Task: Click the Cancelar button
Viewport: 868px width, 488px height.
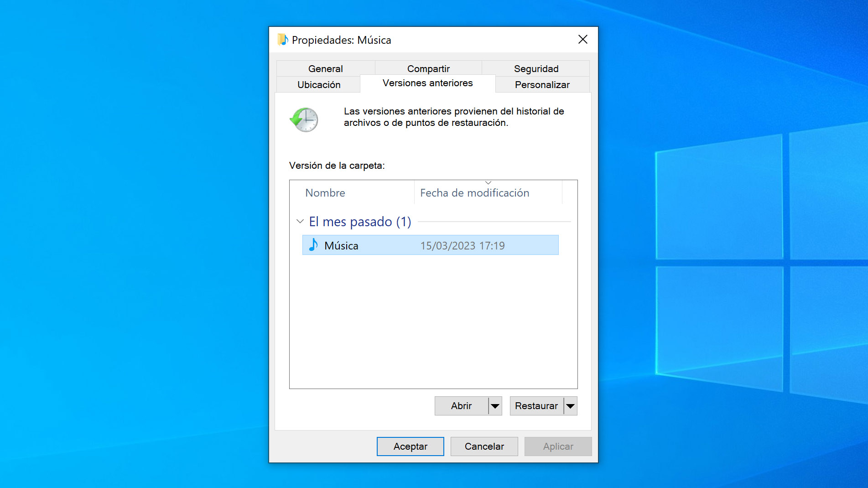Action: [x=484, y=446]
